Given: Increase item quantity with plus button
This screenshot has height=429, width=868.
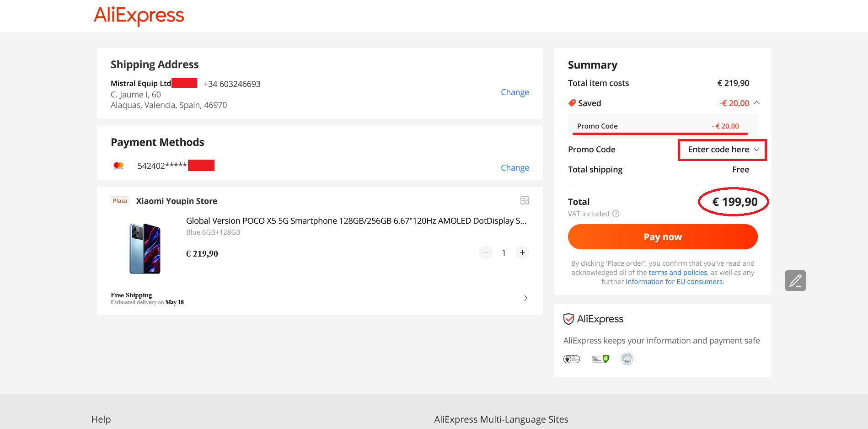Looking at the screenshot, I should pos(522,252).
